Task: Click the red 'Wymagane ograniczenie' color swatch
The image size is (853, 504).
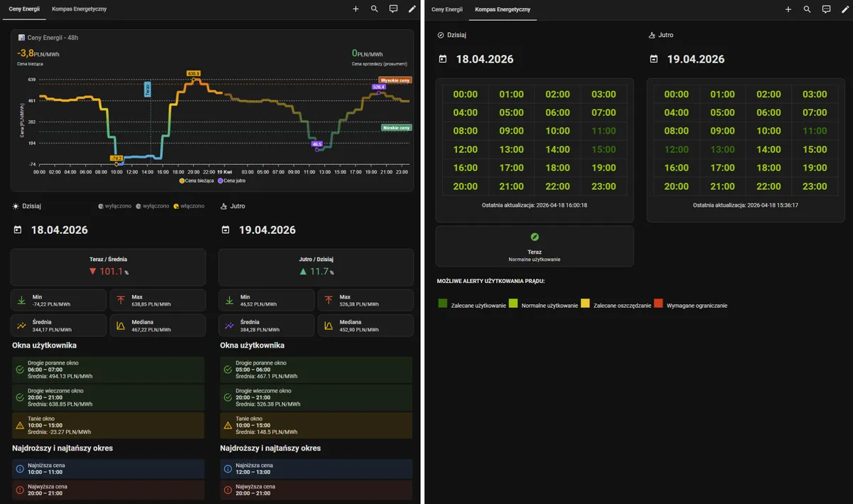Action: pos(658,304)
